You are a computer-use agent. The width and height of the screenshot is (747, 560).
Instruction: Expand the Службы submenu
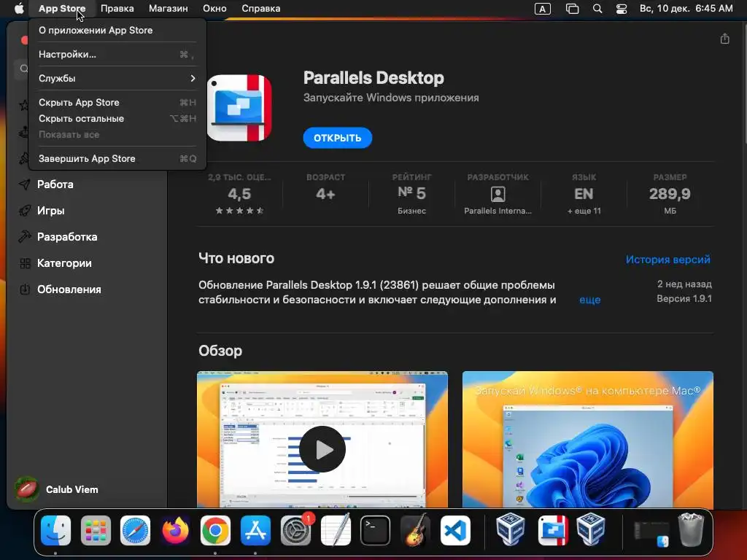pyautogui.click(x=117, y=78)
